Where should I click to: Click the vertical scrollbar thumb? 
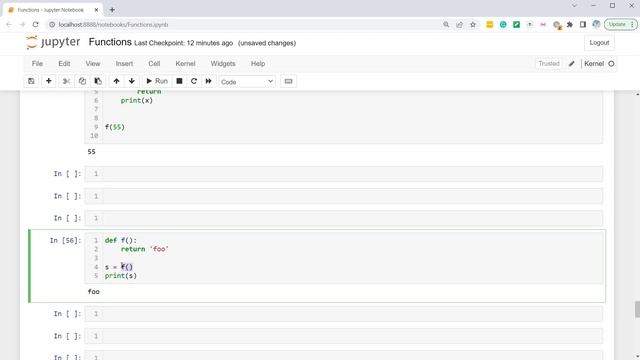click(x=637, y=309)
